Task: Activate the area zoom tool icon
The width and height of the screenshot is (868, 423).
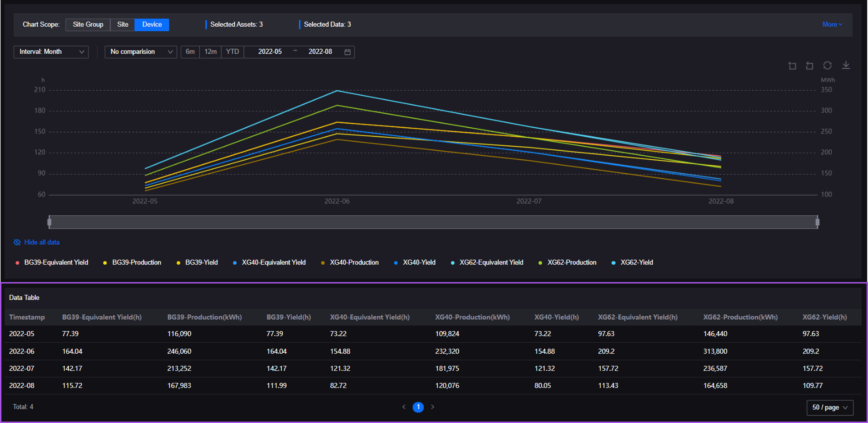Action: tap(792, 66)
